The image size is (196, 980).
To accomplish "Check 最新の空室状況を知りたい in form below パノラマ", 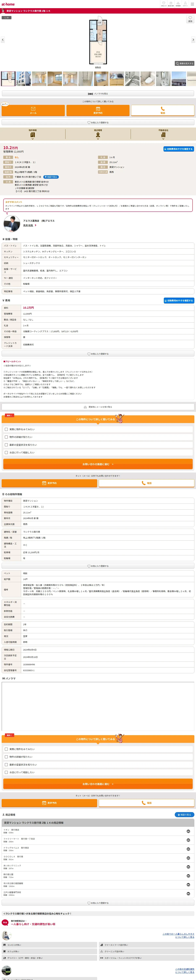I will click(6, 765).
